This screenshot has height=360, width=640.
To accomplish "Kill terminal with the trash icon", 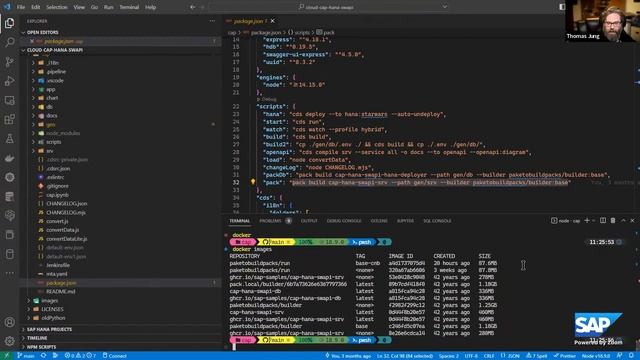I will 613,220.
